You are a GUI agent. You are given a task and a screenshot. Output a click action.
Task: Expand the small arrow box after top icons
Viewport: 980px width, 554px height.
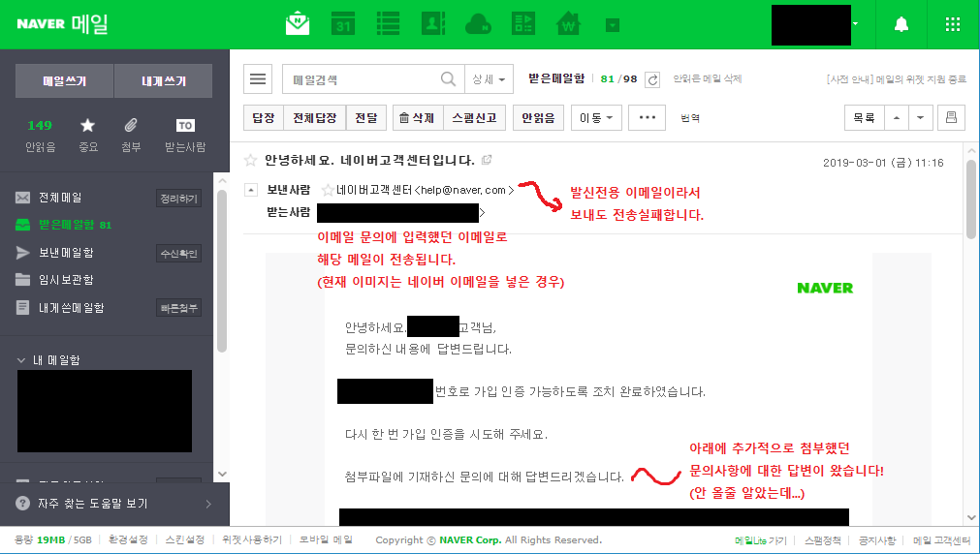[x=613, y=25]
